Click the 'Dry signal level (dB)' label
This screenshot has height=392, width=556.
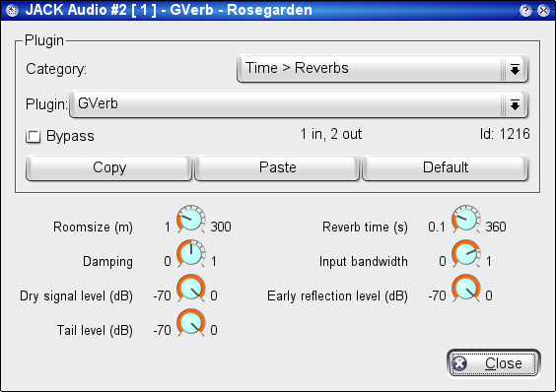[x=76, y=295]
